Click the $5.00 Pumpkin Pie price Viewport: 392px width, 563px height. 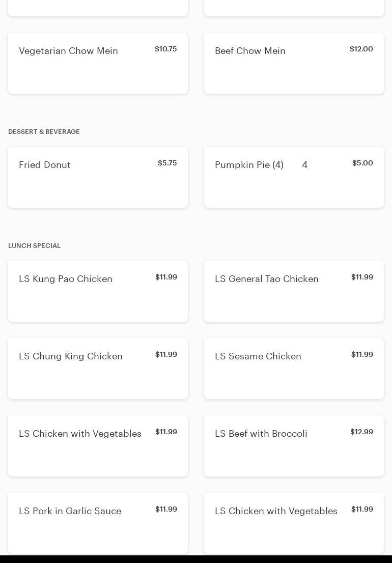point(362,163)
